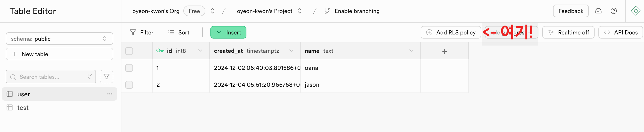This screenshot has width=644, height=132.
Task: Toggle the select-all rows checkbox in header
Action: pyautogui.click(x=129, y=51)
